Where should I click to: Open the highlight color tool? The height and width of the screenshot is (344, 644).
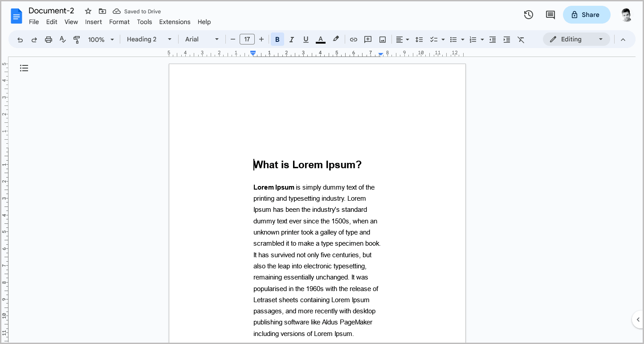point(336,39)
